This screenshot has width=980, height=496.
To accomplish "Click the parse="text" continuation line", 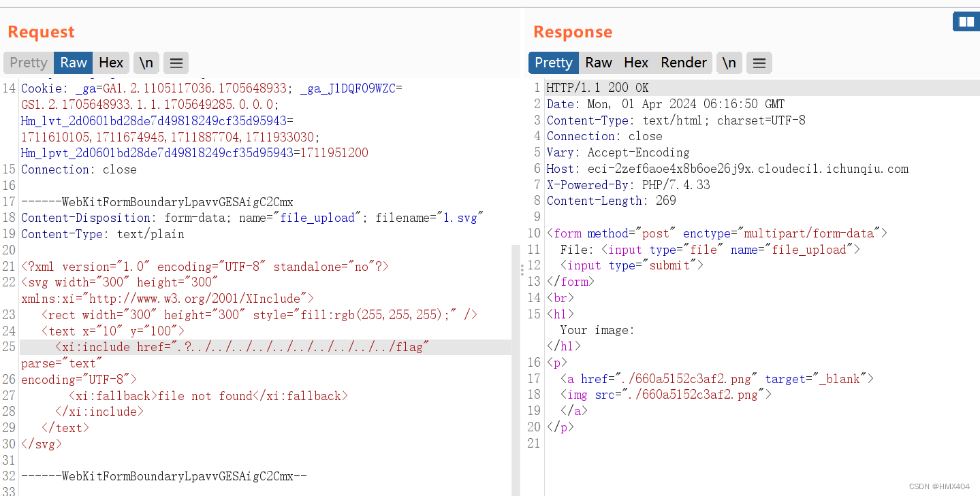I will point(62,364).
